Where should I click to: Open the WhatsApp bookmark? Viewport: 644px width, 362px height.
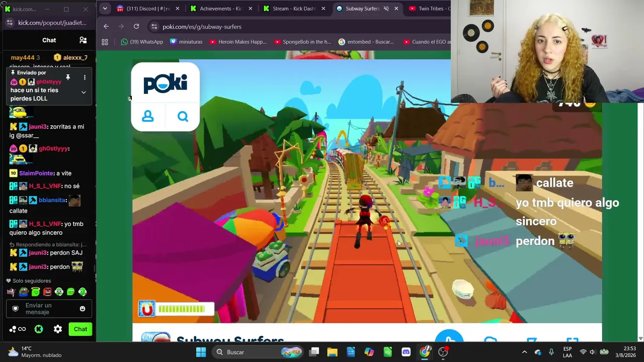tap(142, 42)
